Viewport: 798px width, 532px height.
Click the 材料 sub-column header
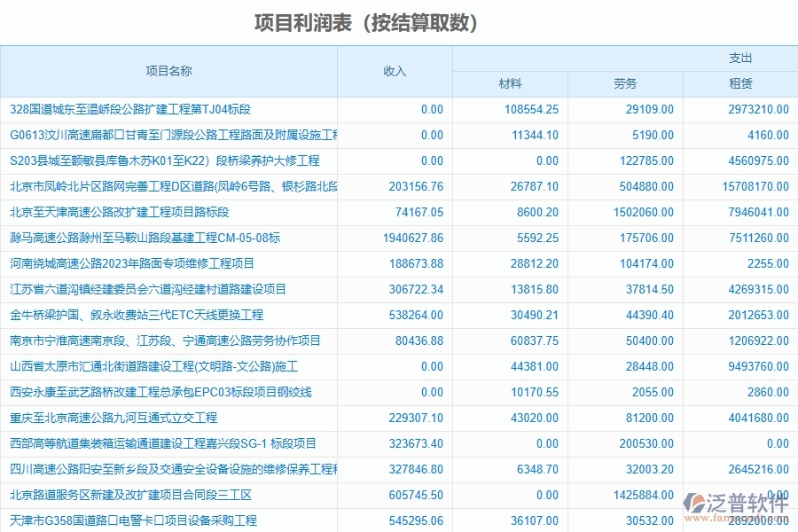pyautogui.click(x=510, y=84)
